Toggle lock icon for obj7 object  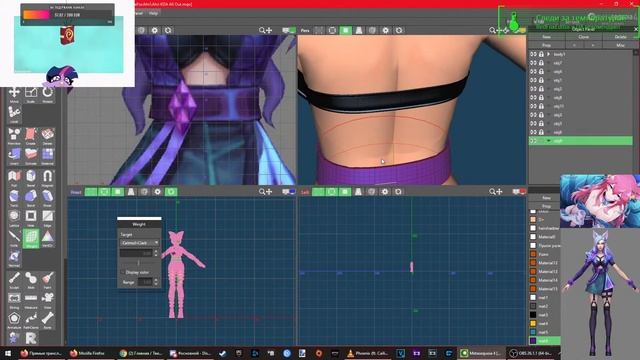[541, 63]
